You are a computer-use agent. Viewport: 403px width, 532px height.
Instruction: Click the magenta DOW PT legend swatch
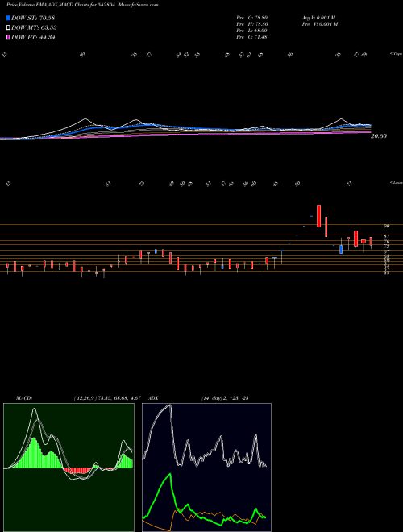coord(9,37)
